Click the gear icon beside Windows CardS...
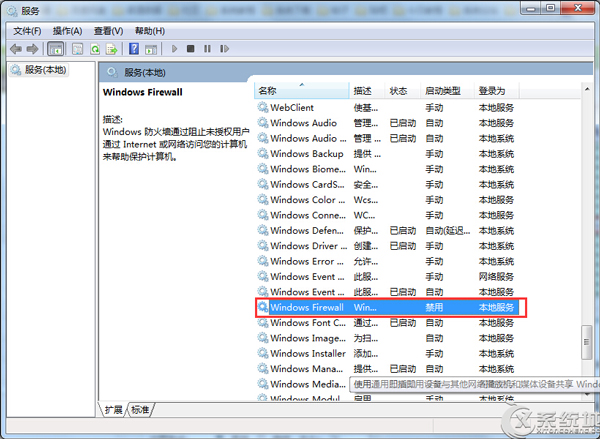 coord(262,184)
